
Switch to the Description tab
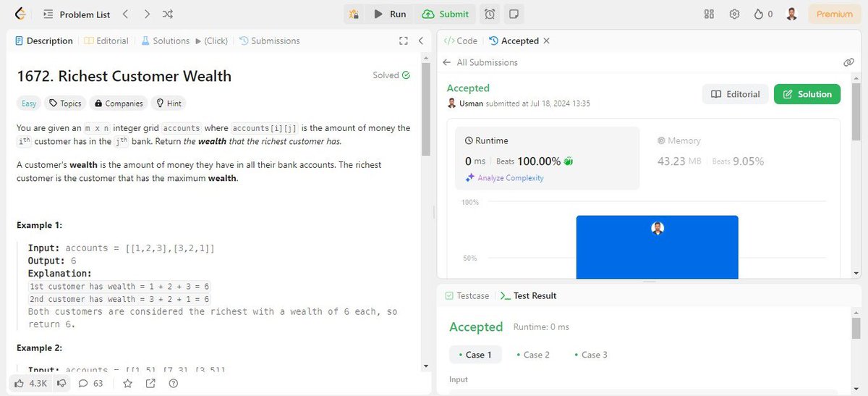tap(44, 41)
